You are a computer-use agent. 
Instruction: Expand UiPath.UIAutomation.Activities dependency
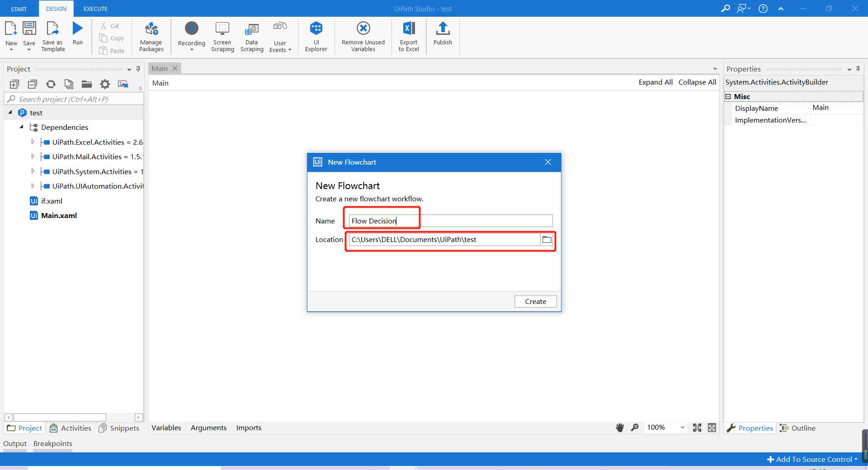[x=33, y=186]
